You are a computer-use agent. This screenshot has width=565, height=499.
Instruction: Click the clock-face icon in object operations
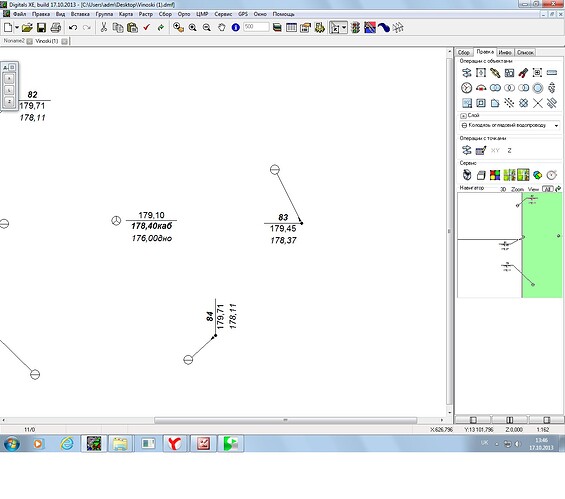coord(466,88)
